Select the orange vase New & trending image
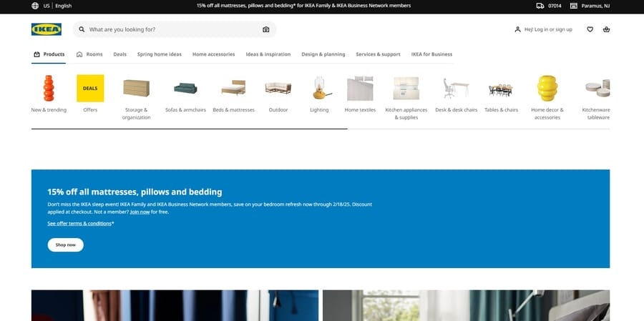Image resolution: width=644 pixels, height=321 pixels. [x=49, y=88]
